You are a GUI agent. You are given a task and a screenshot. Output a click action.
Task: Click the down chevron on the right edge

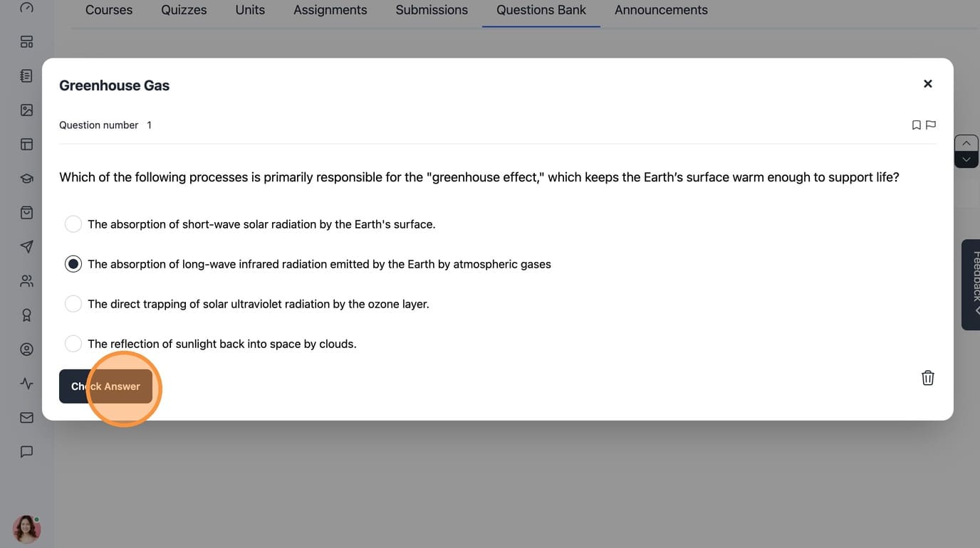(x=966, y=159)
